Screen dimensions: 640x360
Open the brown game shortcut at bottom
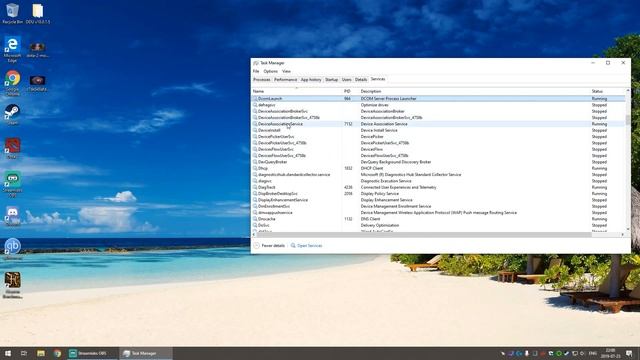point(12,285)
